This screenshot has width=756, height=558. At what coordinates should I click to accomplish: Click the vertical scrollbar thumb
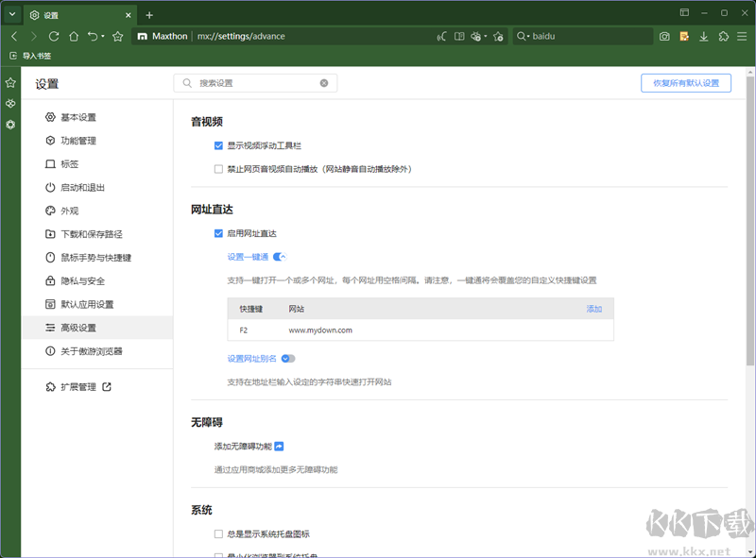749,220
